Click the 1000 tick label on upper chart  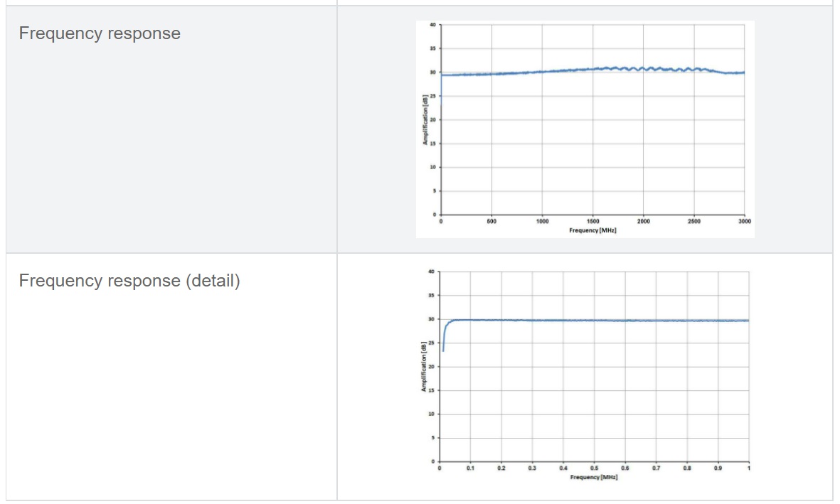pyautogui.click(x=542, y=222)
